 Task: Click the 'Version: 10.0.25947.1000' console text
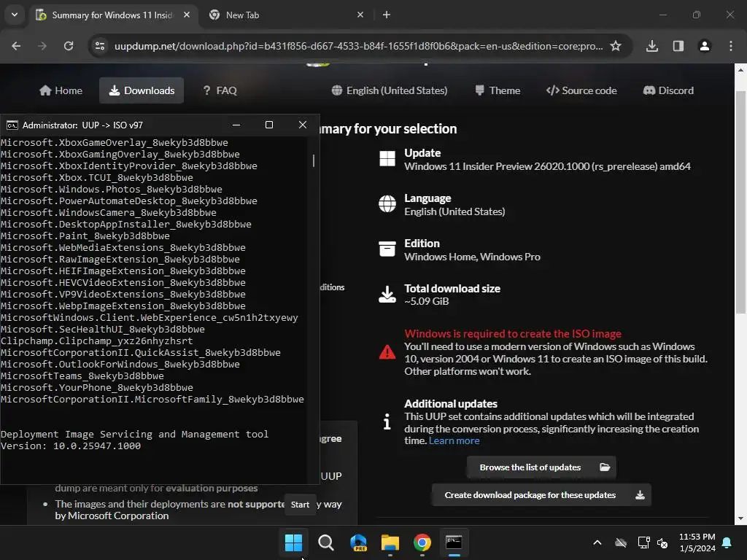pyautogui.click(x=71, y=446)
